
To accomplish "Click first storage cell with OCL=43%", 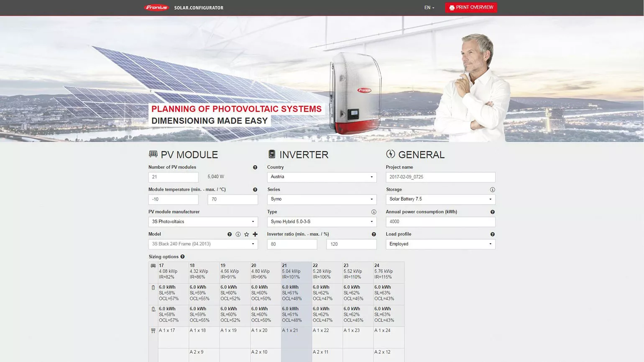I will [389, 294].
